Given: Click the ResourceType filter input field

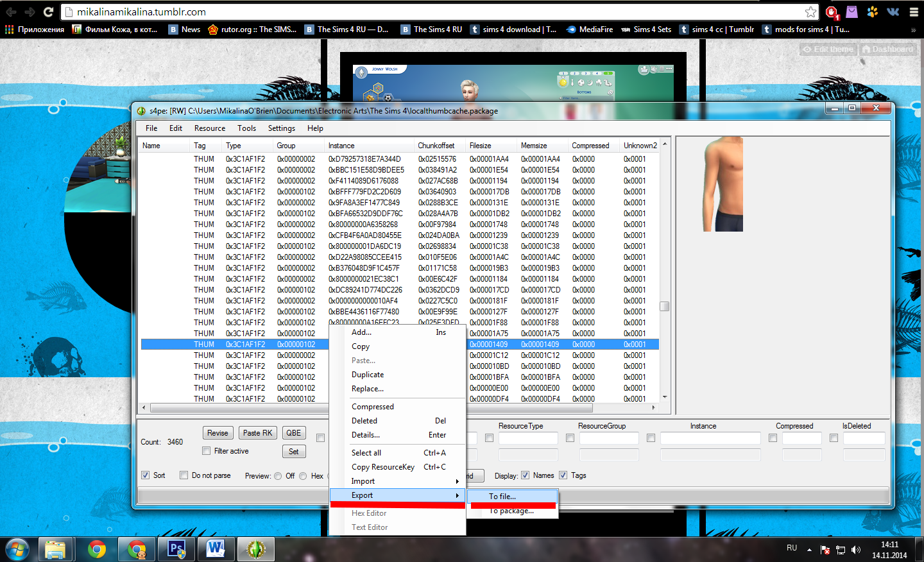Looking at the screenshot, I should (x=528, y=438).
